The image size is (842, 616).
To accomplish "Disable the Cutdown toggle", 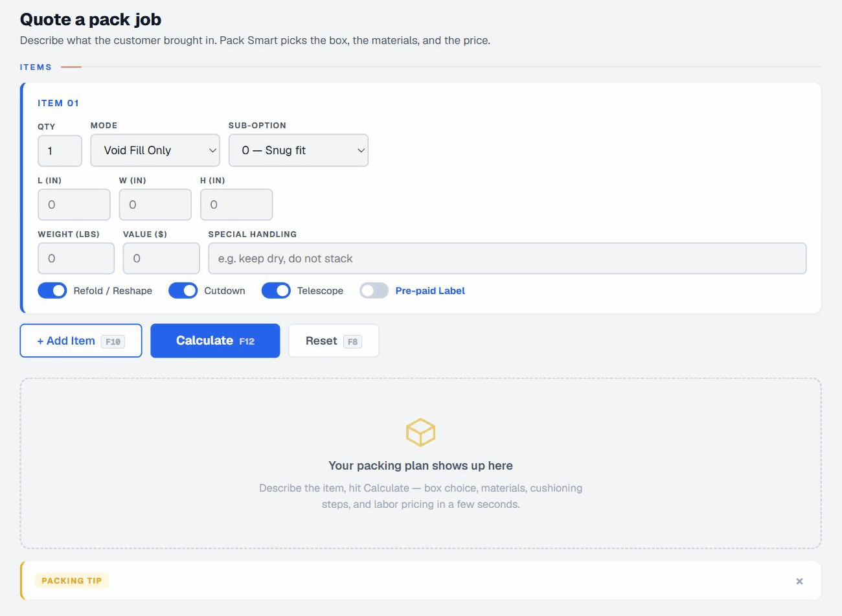I will tap(183, 291).
